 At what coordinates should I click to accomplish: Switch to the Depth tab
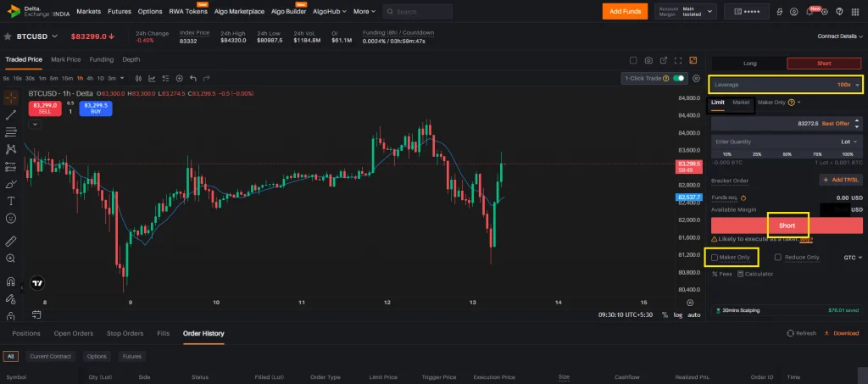pos(131,59)
